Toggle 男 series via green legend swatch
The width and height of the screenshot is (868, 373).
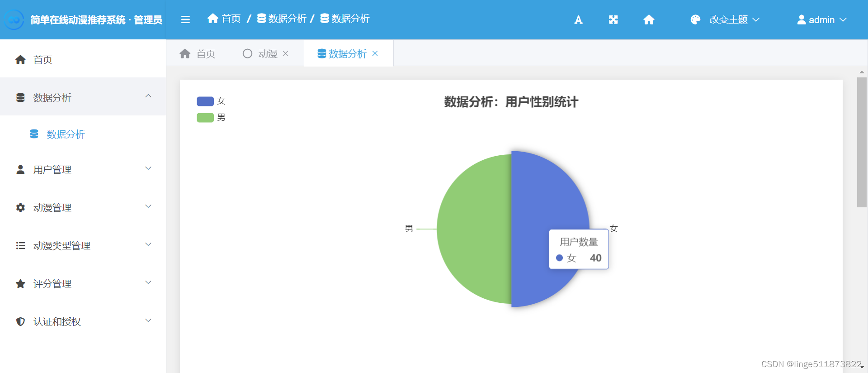pyautogui.click(x=205, y=118)
